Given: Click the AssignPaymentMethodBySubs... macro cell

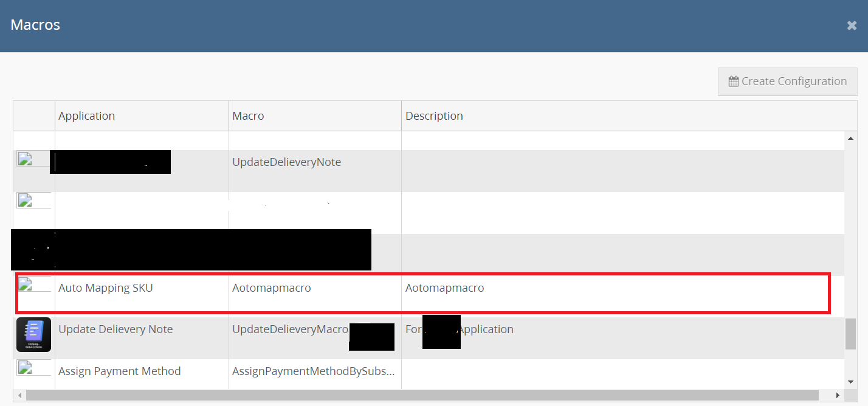Looking at the screenshot, I should (314, 371).
